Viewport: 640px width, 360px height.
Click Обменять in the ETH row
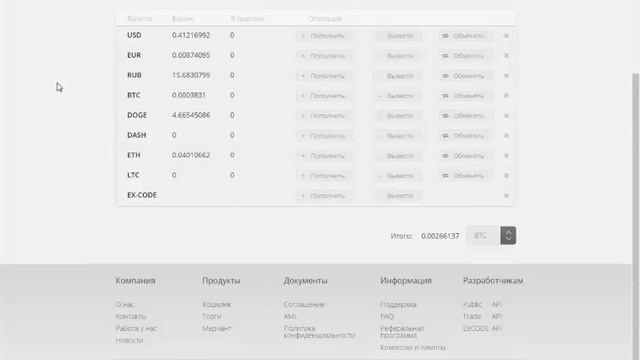pyautogui.click(x=465, y=156)
